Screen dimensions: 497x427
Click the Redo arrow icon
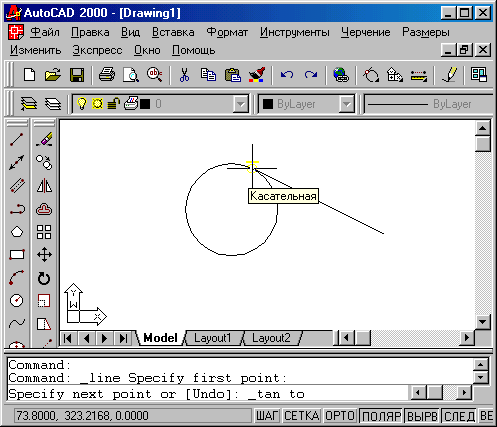[311, 74]
